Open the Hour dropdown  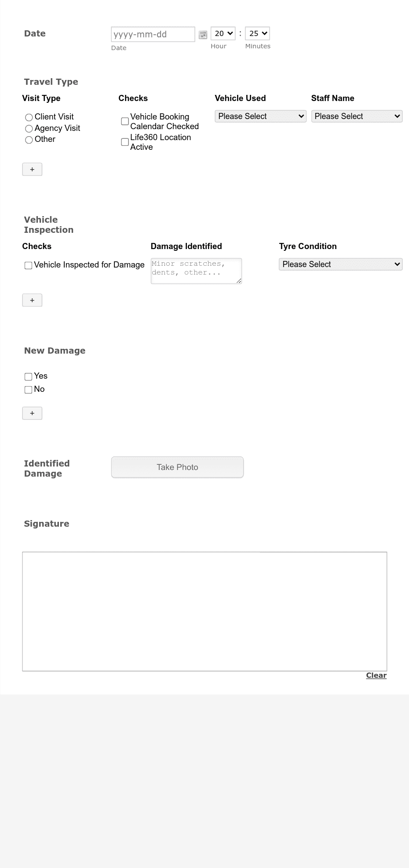coord(223,33)
